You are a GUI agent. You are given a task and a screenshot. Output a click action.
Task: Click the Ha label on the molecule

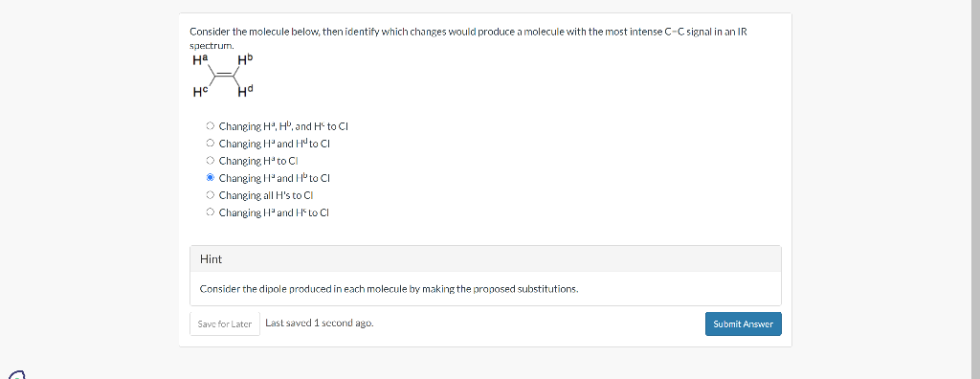tap(200, 60)
